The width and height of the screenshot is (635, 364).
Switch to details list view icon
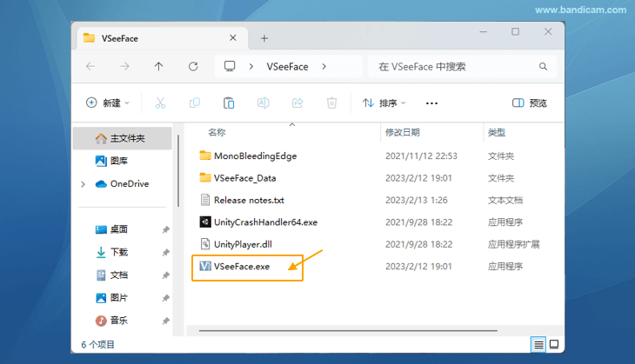pos(538,345)
